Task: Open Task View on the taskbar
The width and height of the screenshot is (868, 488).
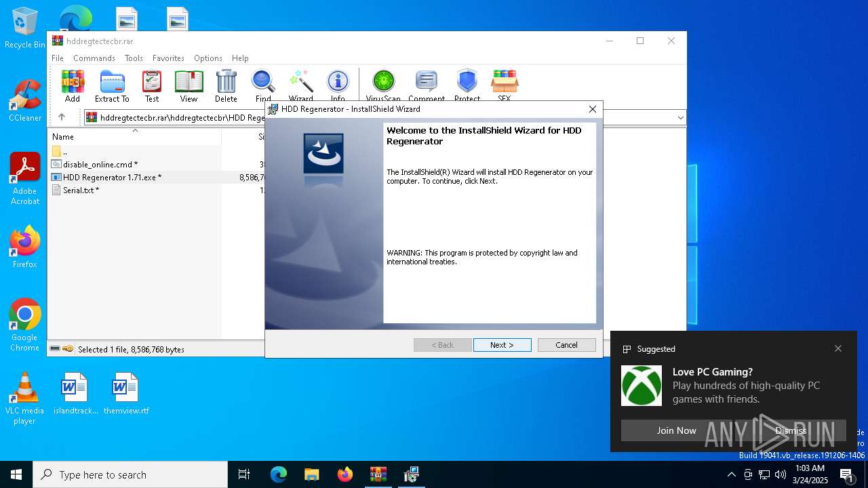Action: pos(244,474)
